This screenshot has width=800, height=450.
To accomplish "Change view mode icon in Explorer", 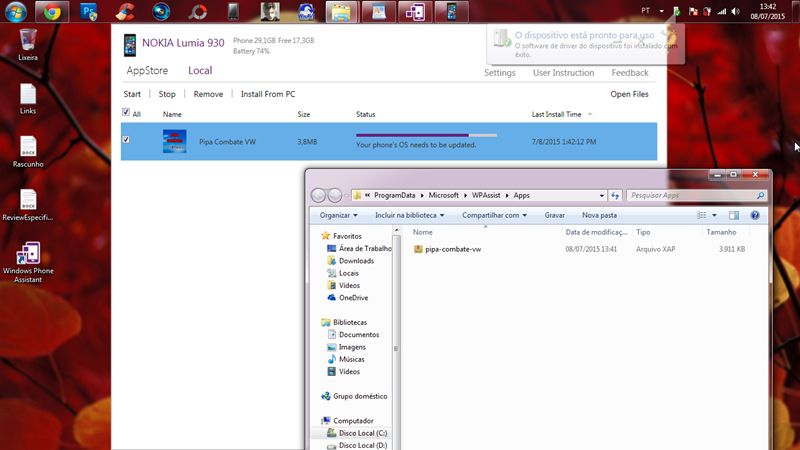I will 702,215.
